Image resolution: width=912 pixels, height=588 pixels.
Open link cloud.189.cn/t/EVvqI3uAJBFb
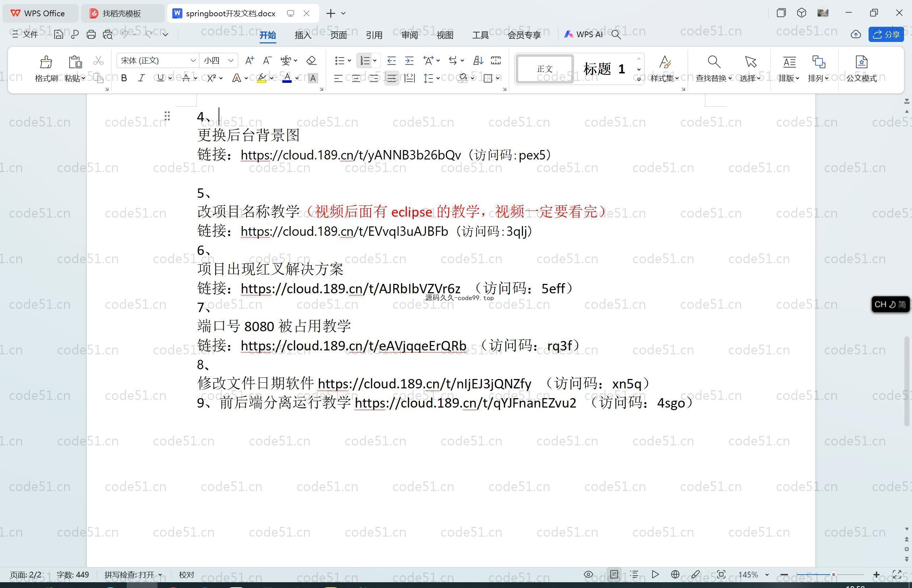(344, 231)
